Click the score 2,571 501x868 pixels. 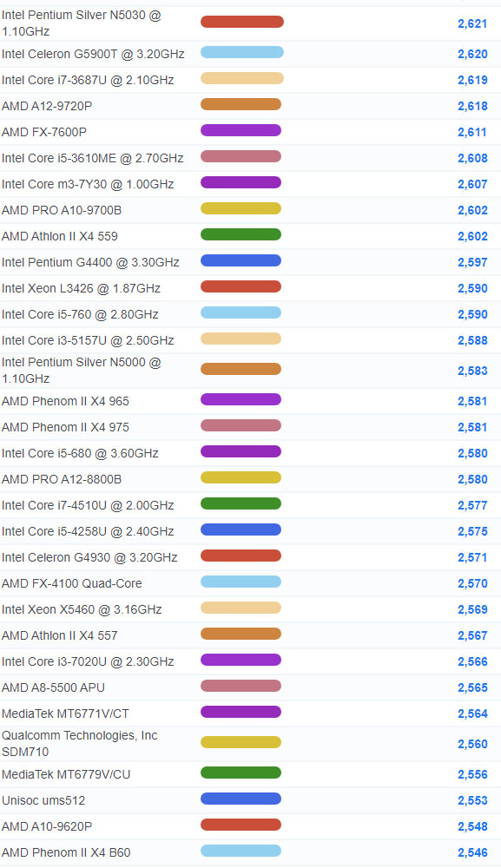472,557
